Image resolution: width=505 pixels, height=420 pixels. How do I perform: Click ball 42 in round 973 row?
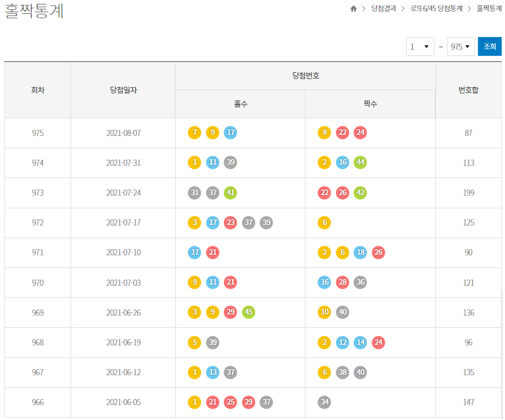click(360, 193)
